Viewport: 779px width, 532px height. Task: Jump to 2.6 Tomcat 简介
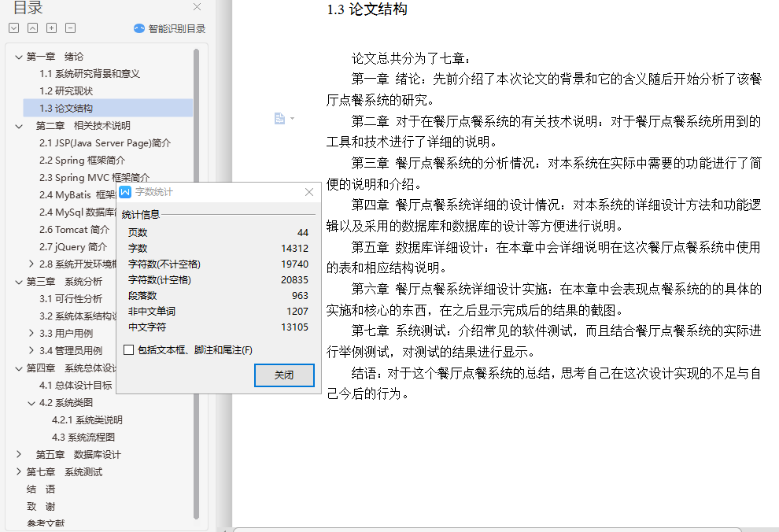(x=74, y=230)
